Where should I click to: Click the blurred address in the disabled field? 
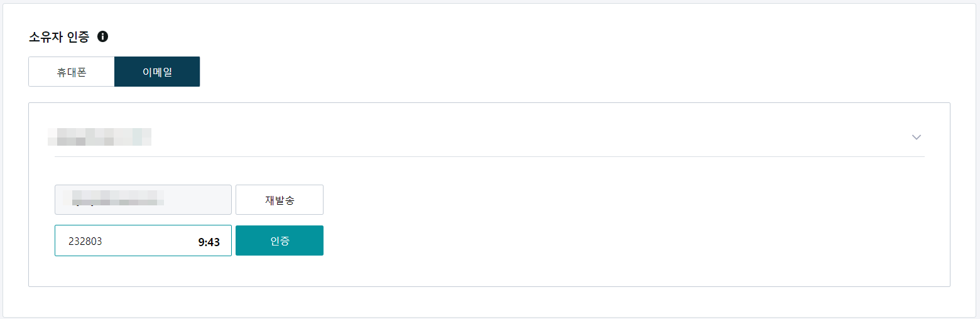click(x=117, y=198)
